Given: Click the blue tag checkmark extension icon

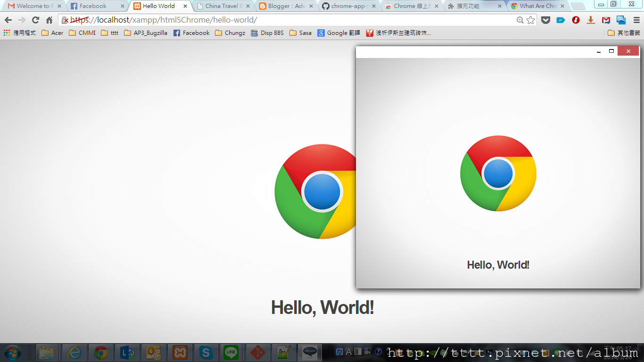Looking at the screenshot, I should pyautogui.click(x=561, y=20).
